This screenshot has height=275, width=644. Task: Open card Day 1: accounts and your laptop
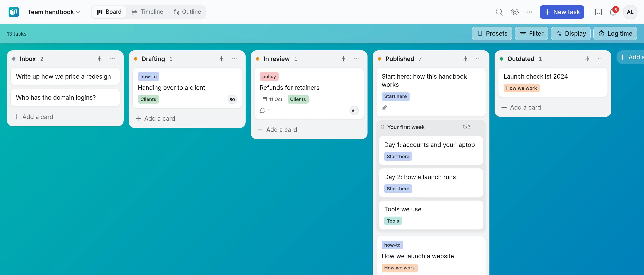tap(431, 150)
